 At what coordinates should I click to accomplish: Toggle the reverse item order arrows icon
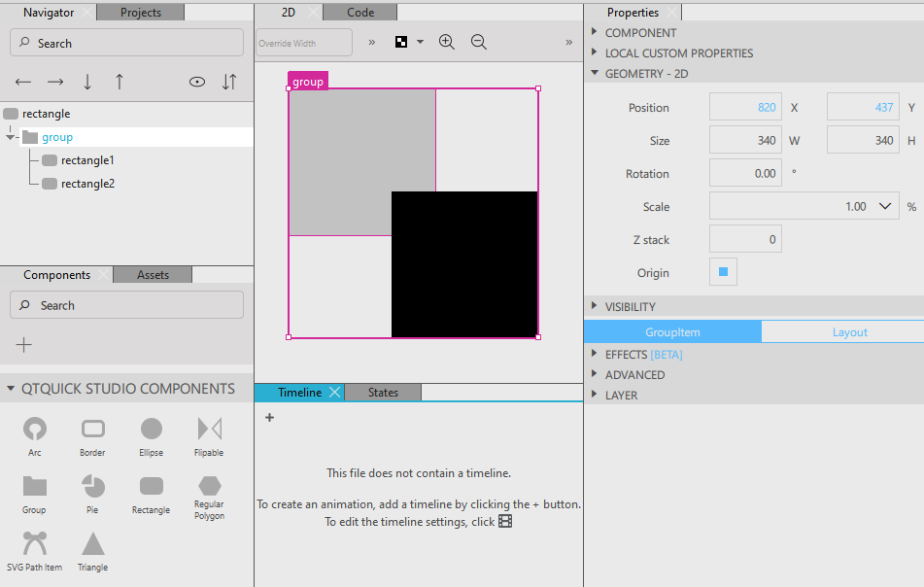click(x=229, y=82)
